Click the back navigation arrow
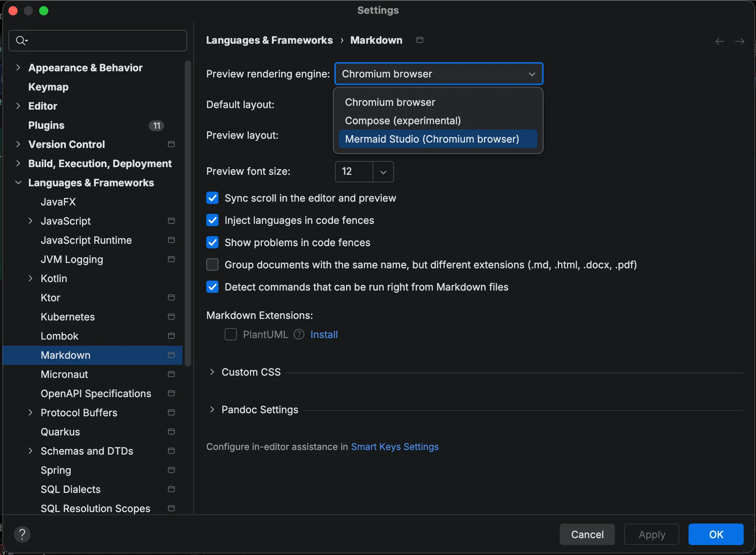This screenshot has width=756, height=555. click(720, 41)
